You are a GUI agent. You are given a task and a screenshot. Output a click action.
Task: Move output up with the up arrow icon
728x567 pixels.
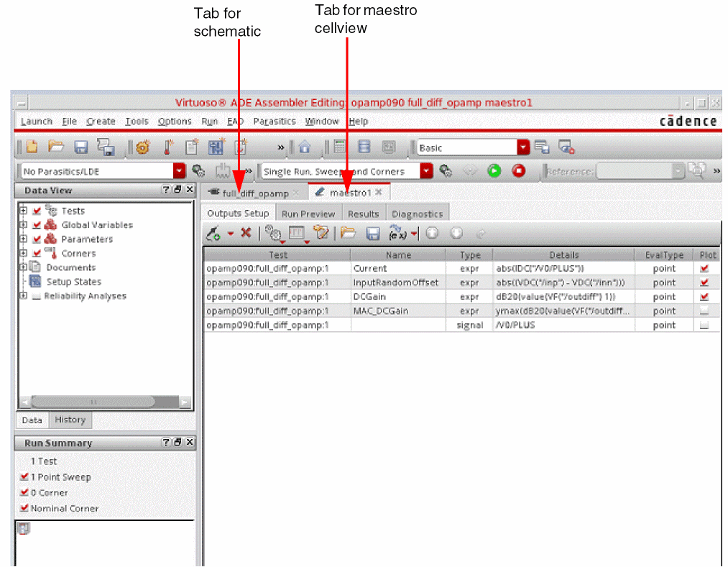(432, 233)
